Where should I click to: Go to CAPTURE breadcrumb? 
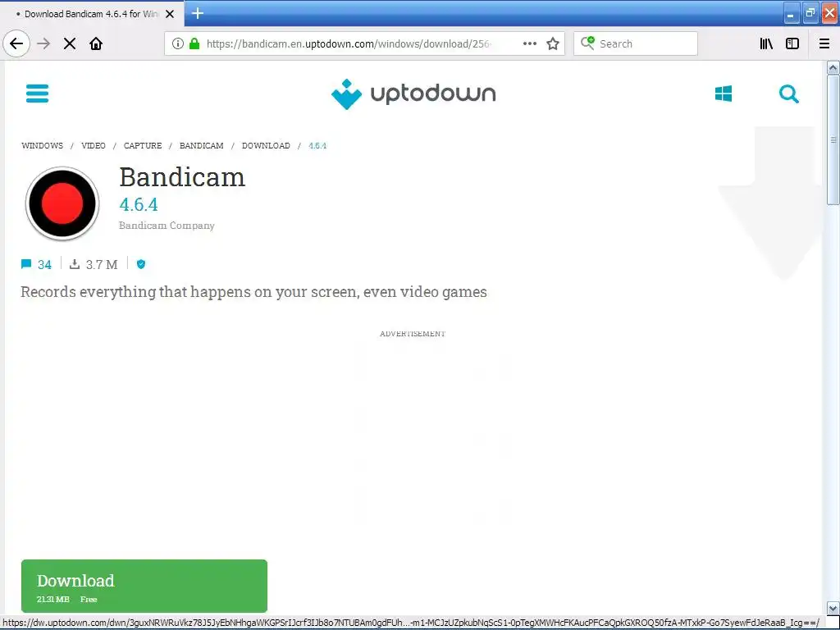143,146
